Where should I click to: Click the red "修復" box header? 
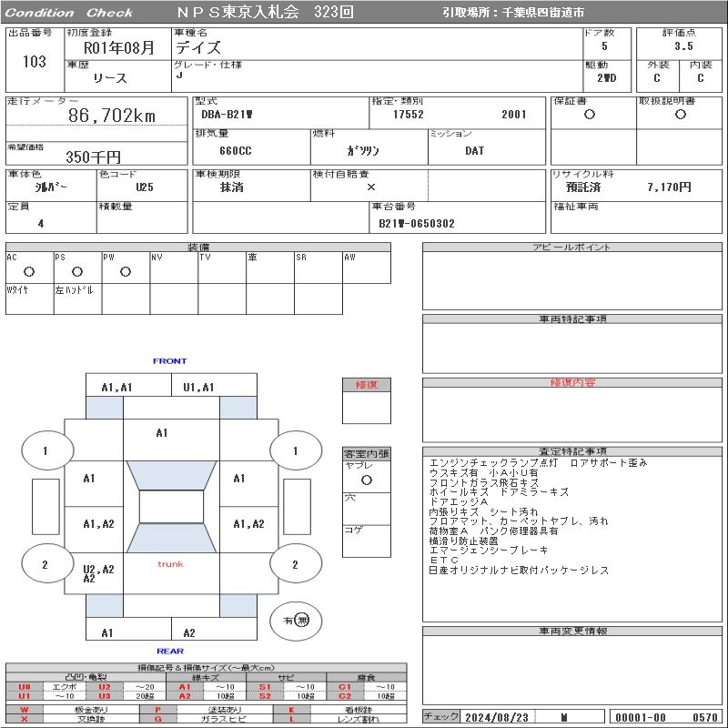367,384
